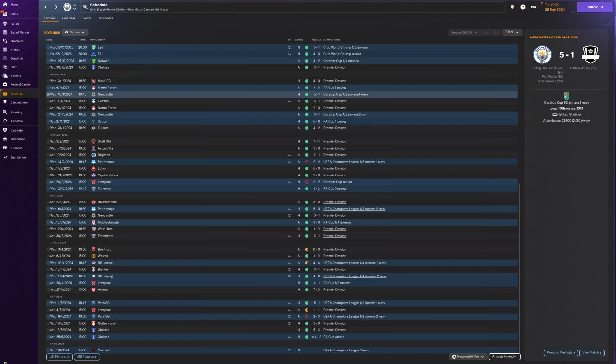Click the TV icon in the Everton row

pyautogui.click(x=290, y=101)
